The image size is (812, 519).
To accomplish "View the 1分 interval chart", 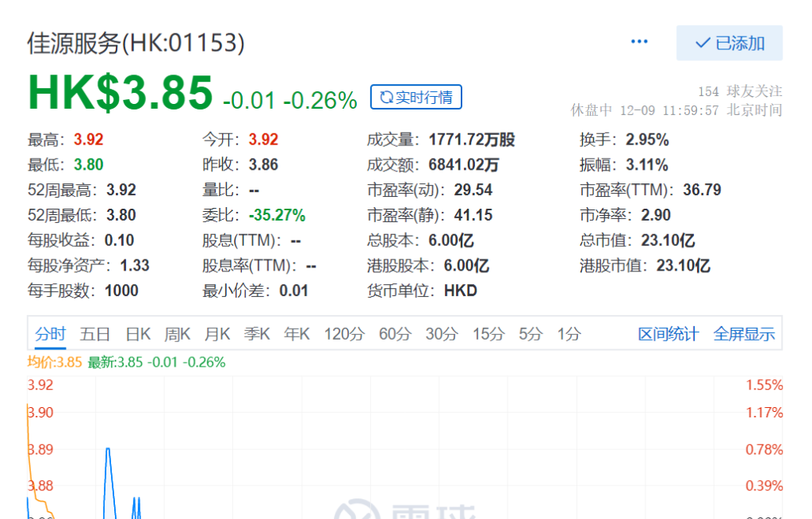I will (569, 334).
